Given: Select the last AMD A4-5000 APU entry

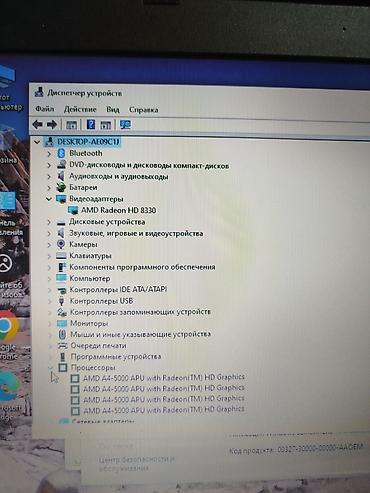Looking at the screenshot, I should 164,409.
